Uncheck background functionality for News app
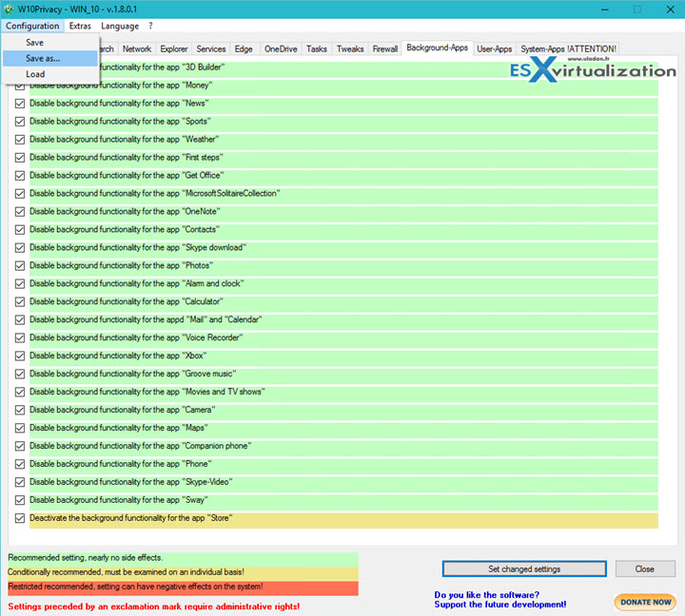Viewport: 685px width, 616px height. 20,104
